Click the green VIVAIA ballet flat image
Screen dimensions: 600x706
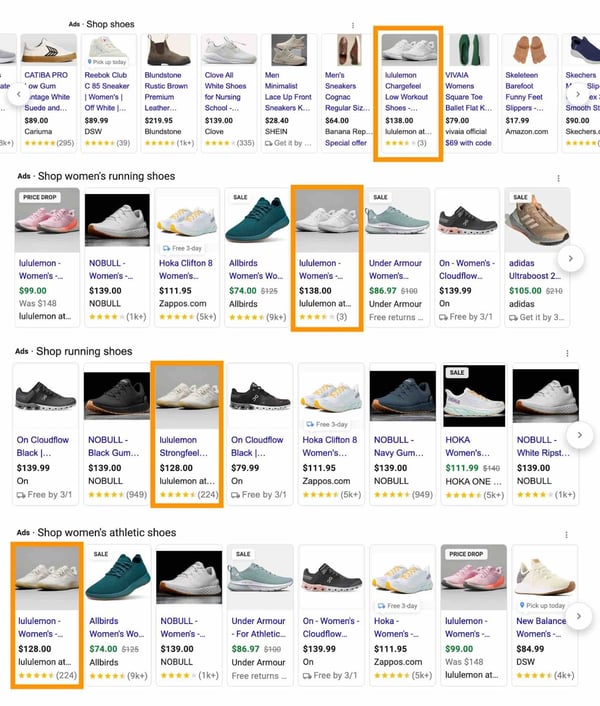click(x=469, y=50)
